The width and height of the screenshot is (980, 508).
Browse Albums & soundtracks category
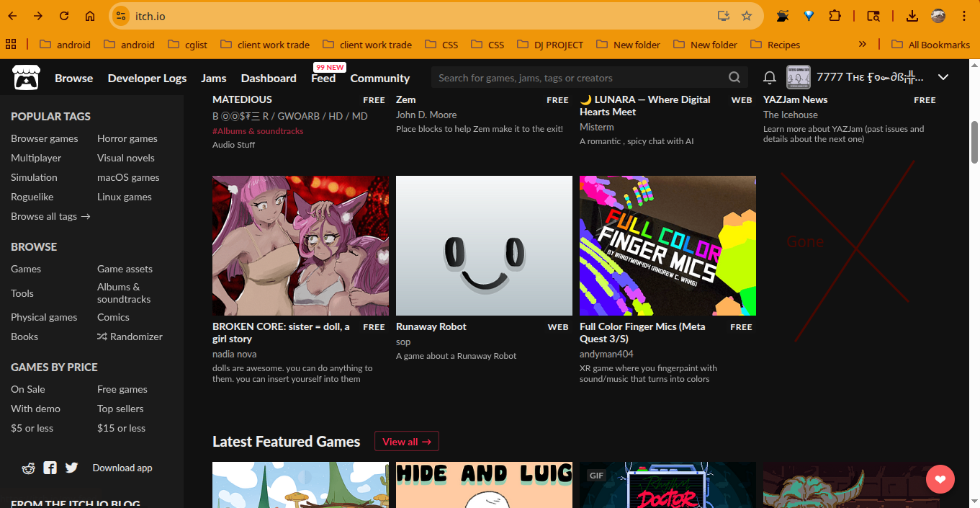[124, 293]
